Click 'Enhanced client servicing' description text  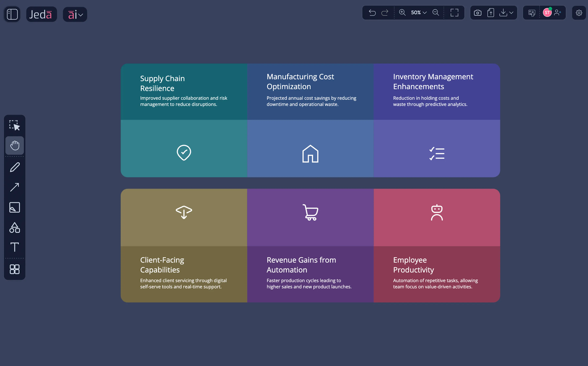pyautogui.click(x=183, y=283)
